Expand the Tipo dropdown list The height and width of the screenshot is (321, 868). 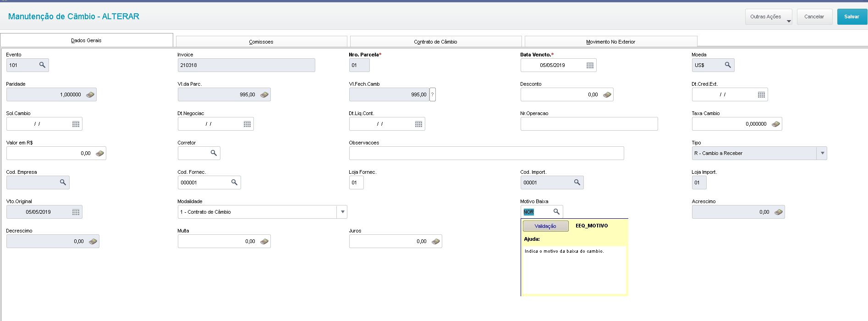click(822, 153)
